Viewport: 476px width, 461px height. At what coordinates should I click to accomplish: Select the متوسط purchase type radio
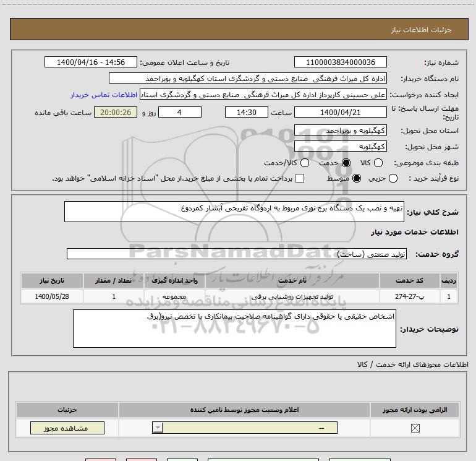(x=357, y=178)
